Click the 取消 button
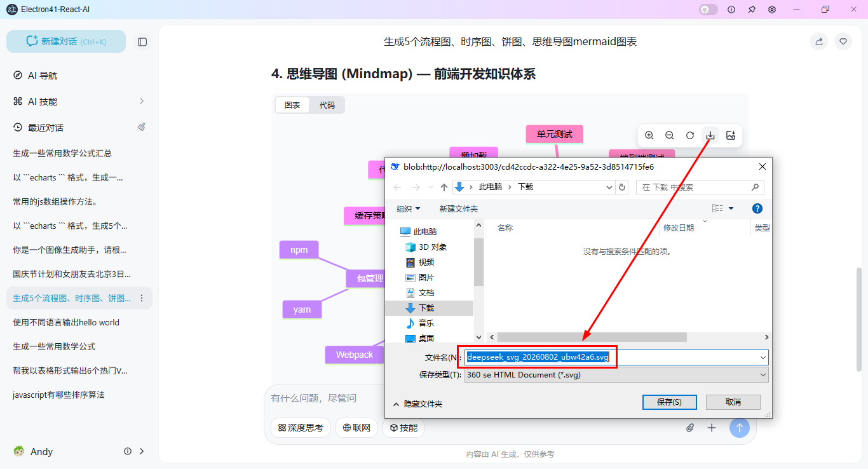The width and height of the screenshot is (868, 469). 733,402
